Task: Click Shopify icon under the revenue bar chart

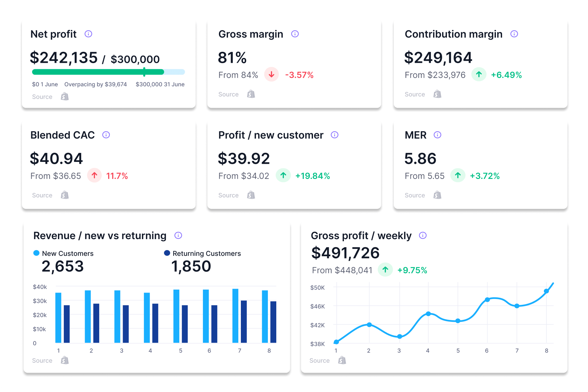Action: pyautogui.click(x=65, y=360)
